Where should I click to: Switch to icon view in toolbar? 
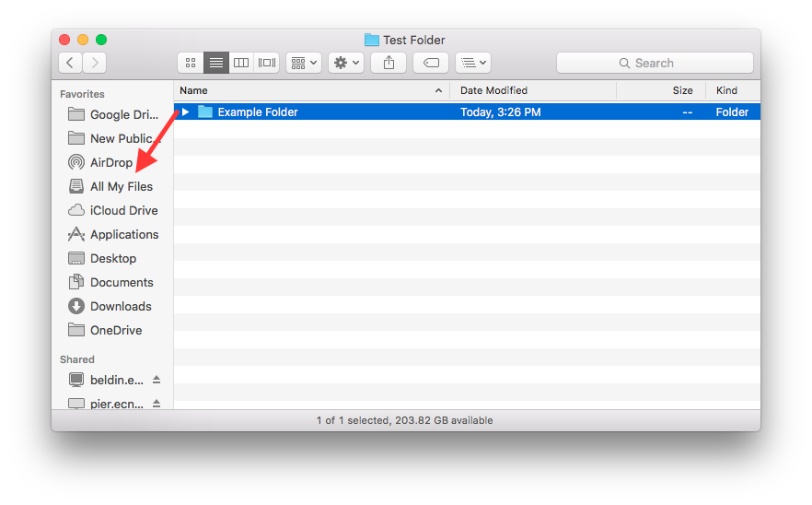click(191, 63)
